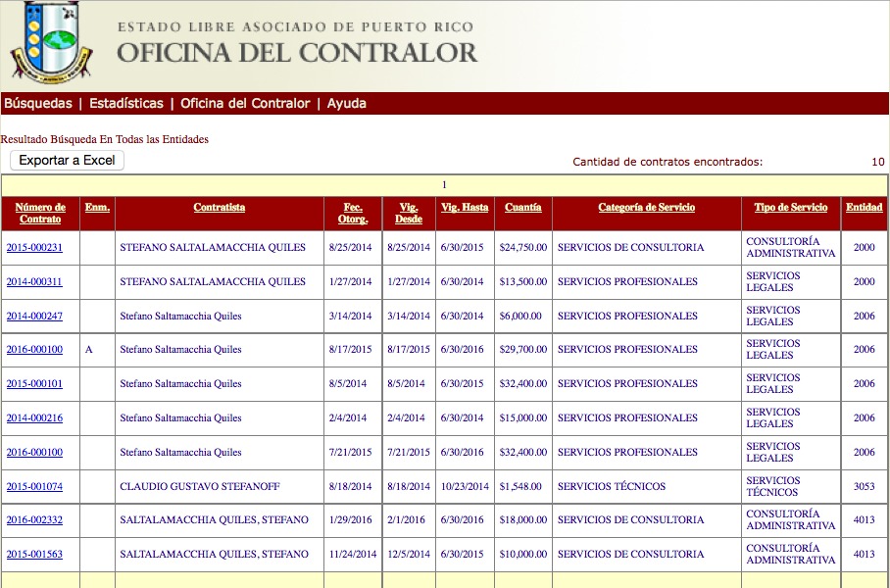Click amount $6,000.00

click(x=520, y=317)
